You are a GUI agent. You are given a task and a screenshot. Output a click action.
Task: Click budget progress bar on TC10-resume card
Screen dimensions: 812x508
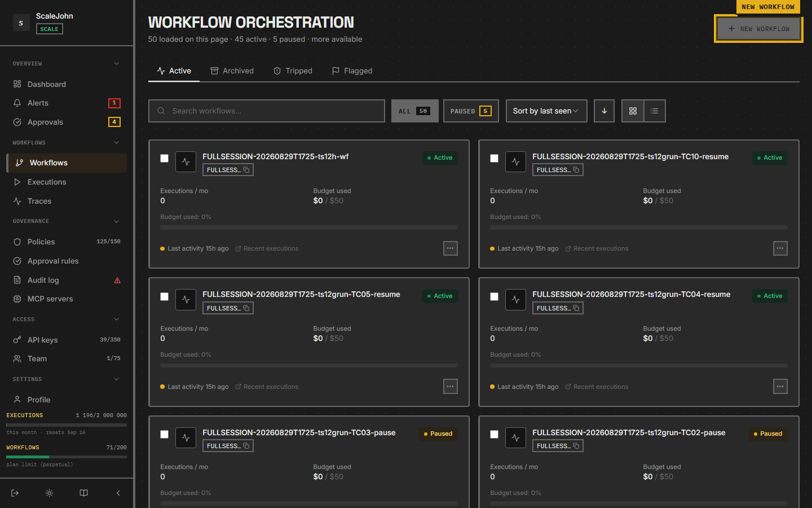(x=639, y=227)
